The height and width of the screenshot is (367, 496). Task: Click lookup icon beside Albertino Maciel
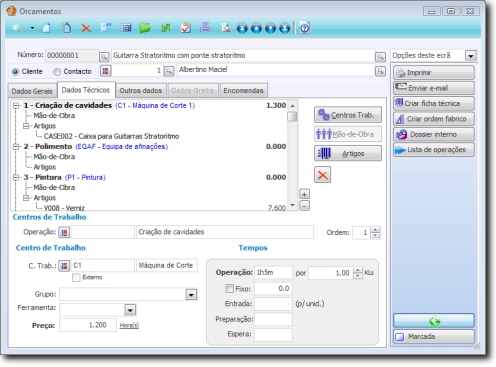tap(380, 71)
